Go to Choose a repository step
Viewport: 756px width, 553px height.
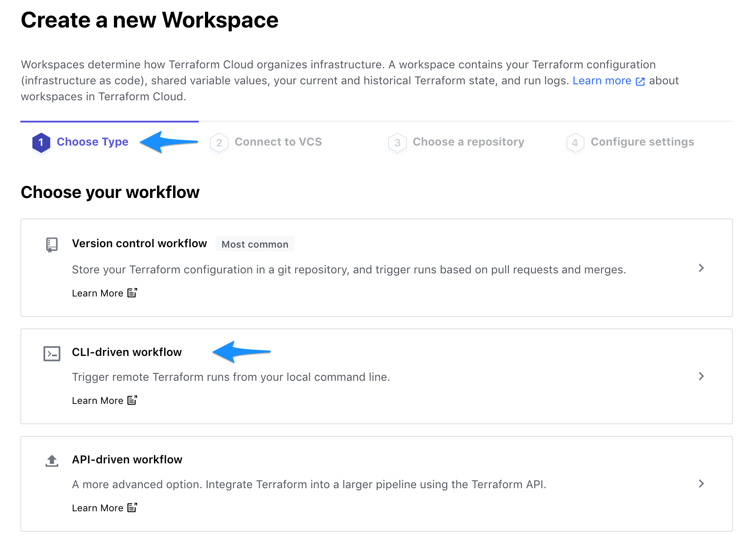click(x=469, y=142)
